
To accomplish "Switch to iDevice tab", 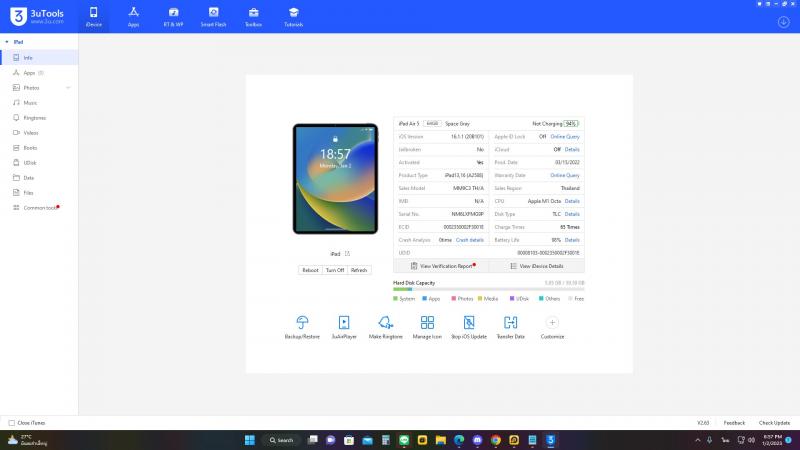I will [93, 17].
